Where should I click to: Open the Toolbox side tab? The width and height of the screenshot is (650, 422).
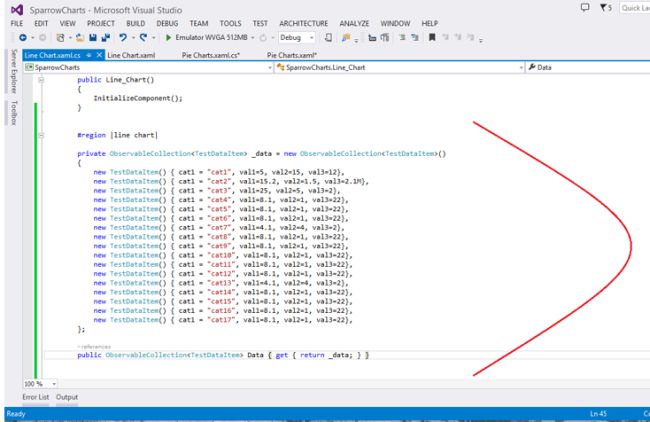(x=14, y=112)
